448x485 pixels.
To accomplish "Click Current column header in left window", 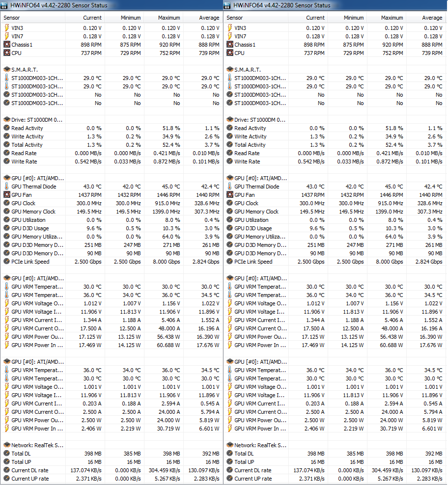I will 85,18.
